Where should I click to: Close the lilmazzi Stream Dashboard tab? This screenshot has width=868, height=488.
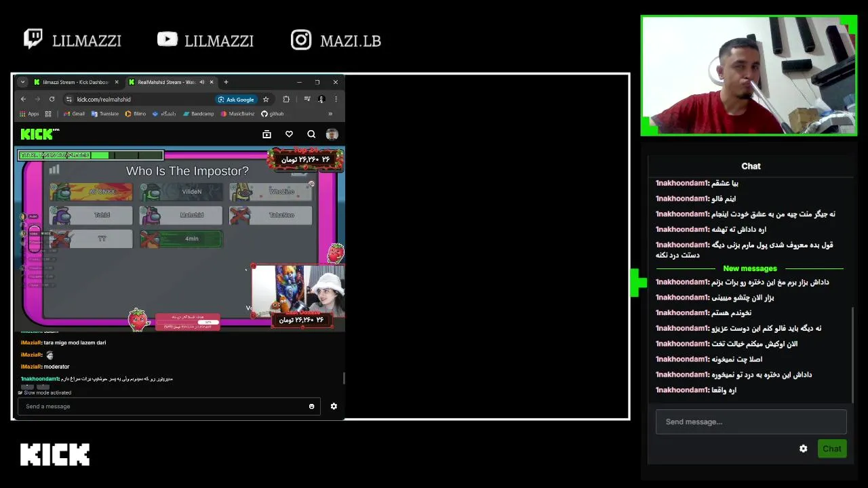pyautogui.click(x=117, y=82)
